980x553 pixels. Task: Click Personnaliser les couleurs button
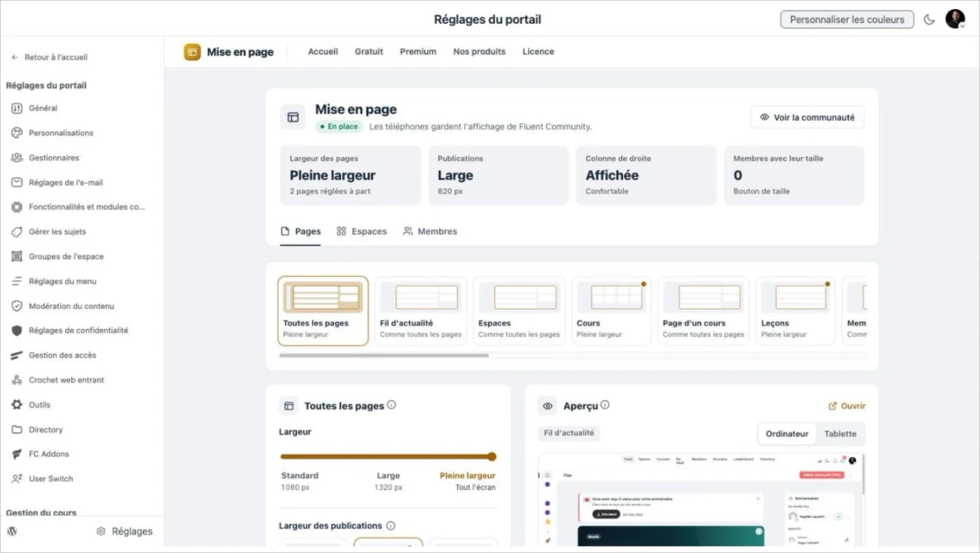[x=847, y=20]
